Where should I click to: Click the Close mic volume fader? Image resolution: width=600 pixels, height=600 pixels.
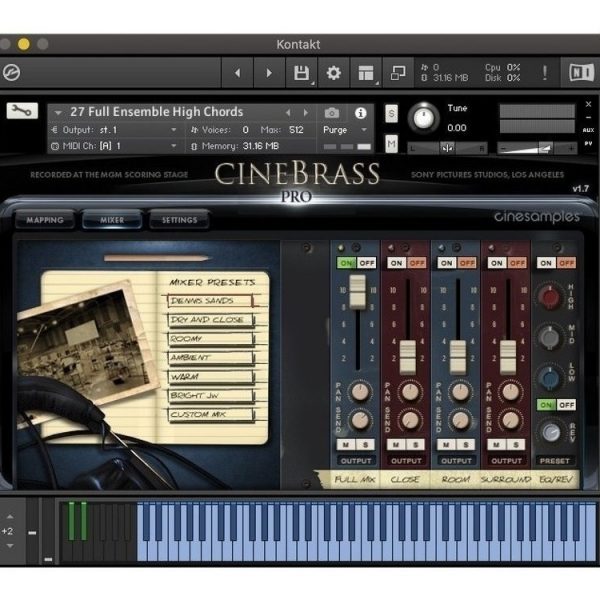(408, 357)
